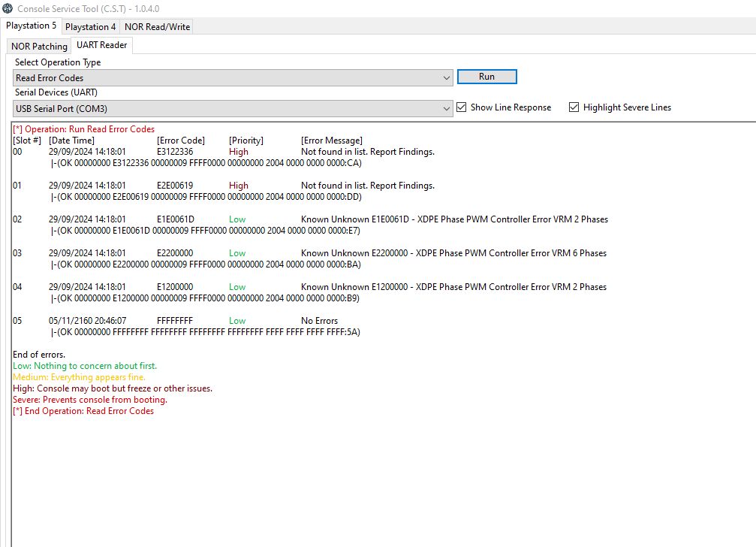Click error code E1200000 in slot 04 row
756x547 pixels.
(x=175, y=287)
